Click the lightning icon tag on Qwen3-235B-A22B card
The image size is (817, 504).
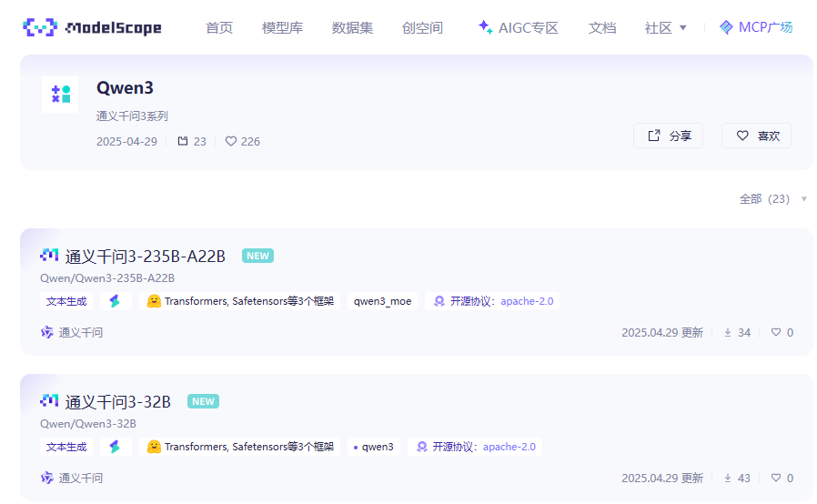(116, 301)
